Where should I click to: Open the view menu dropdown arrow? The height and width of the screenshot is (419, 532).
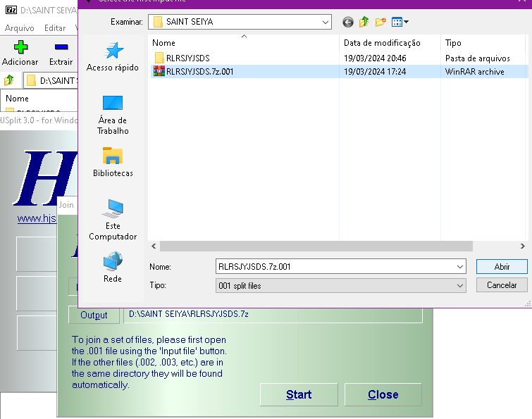407,23
